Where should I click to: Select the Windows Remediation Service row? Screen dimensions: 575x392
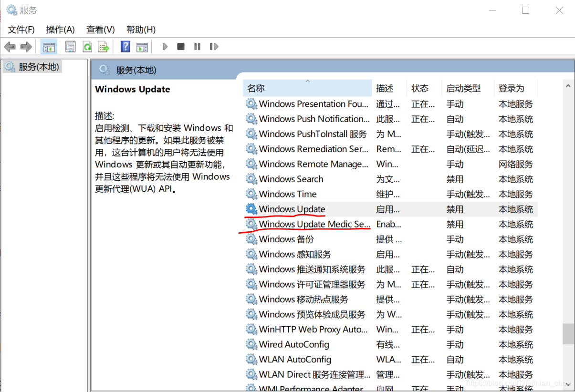pyautogui.click(x=391, y=149)
